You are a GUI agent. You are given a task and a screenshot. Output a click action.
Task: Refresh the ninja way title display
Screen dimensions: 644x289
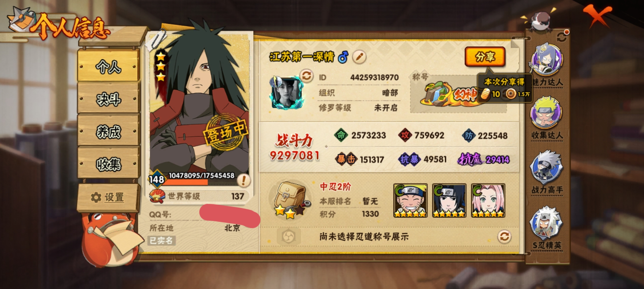[504, 237]
